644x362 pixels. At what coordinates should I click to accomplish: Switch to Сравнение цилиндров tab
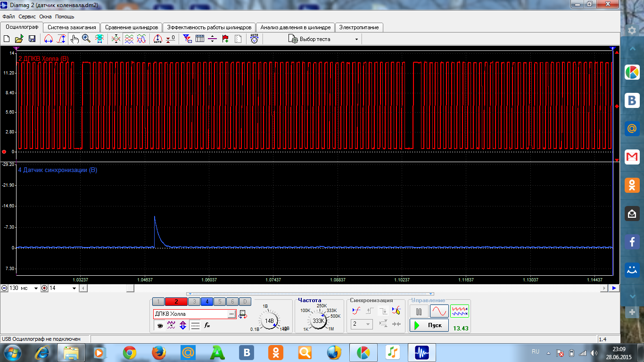[x=132, y=27]
